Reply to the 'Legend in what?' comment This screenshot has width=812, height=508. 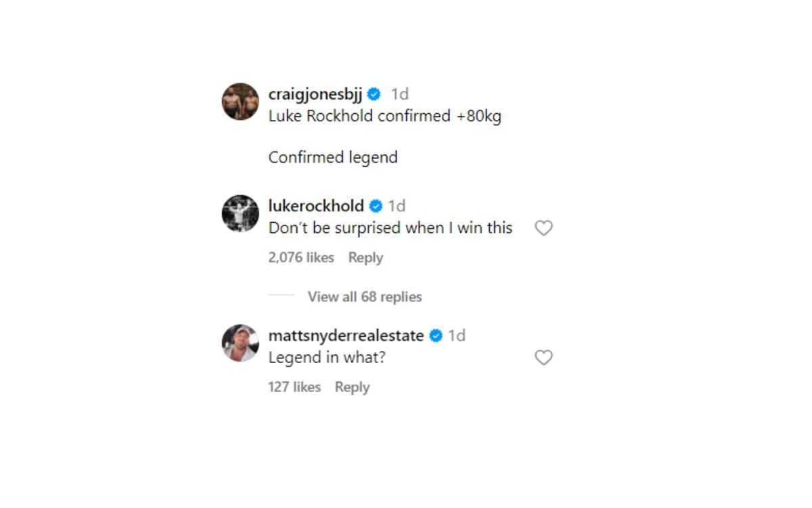[352, 387]
